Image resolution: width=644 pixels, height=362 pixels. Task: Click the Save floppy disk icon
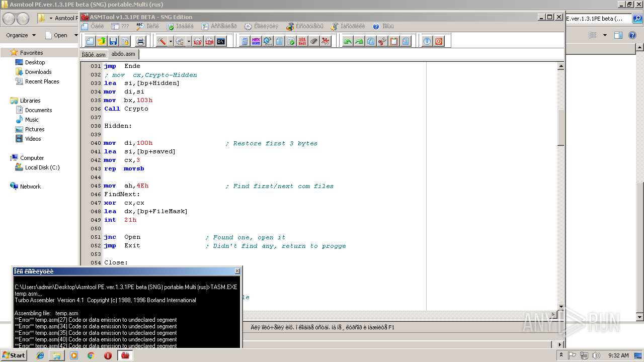coord(113,41)
